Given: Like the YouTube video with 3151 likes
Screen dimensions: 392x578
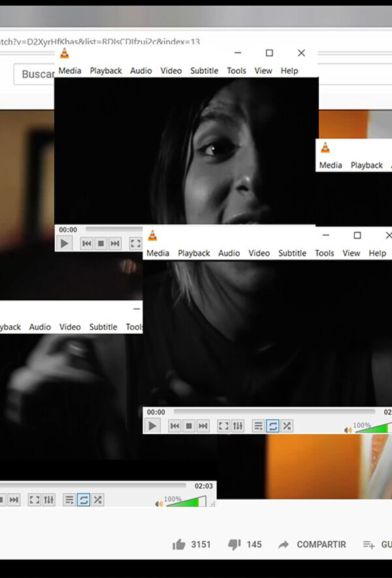Looking at the screenshot, I should (x=178, y=544).
